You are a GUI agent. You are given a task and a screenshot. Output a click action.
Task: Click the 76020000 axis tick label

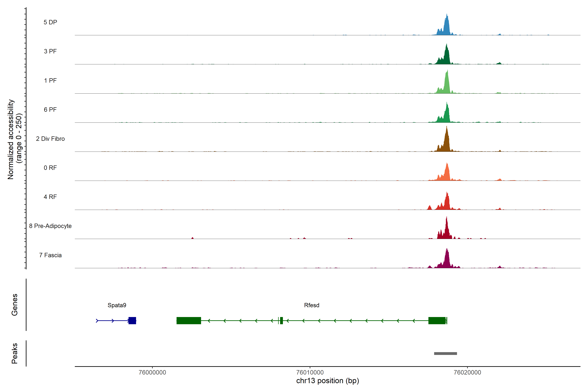click(467, 373)
